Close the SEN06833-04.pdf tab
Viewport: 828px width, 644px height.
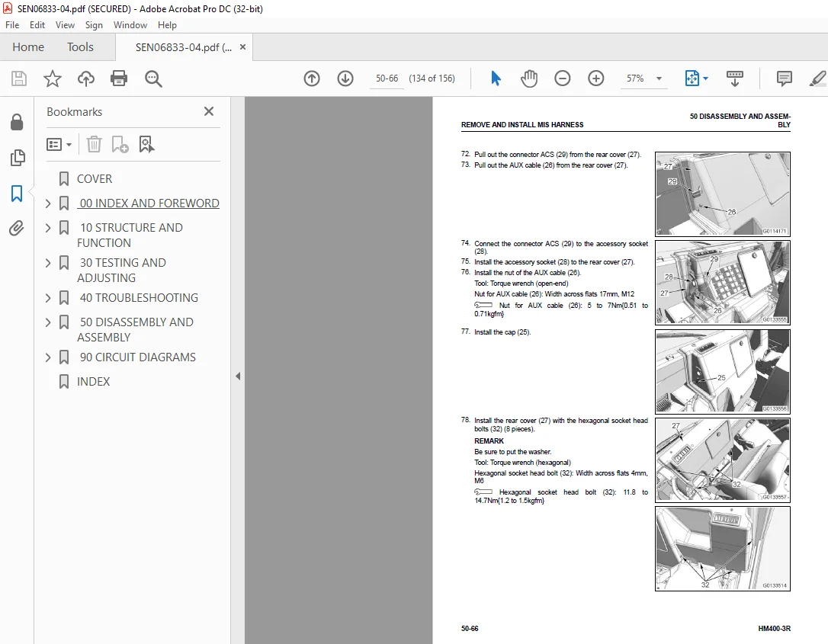[243, 47]
